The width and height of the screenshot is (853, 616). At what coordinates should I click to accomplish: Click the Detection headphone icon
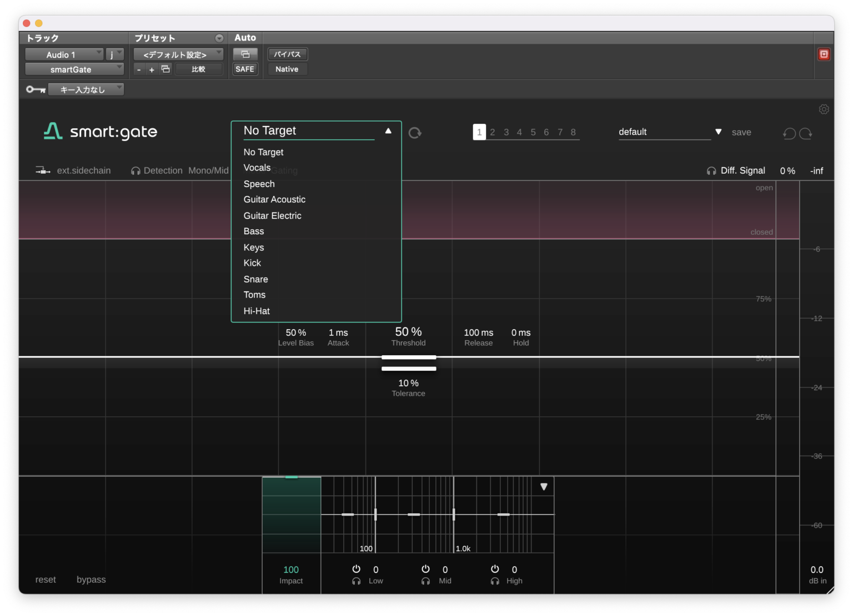point(135,170)
